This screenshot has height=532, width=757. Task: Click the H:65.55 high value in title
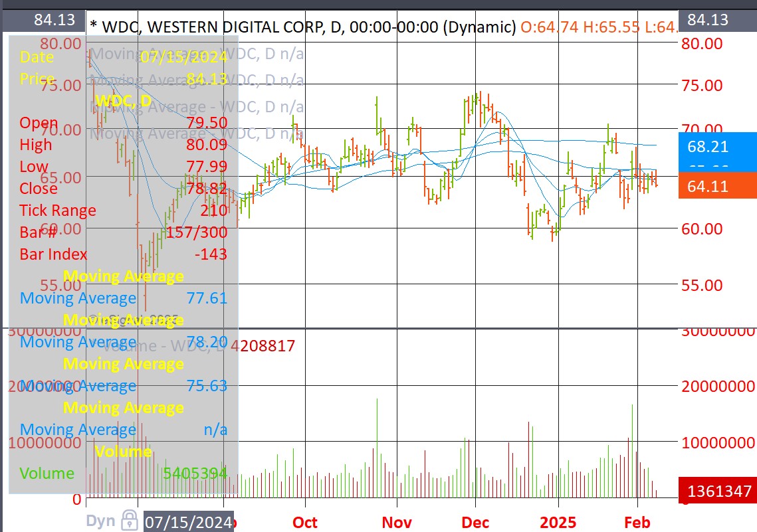611,27
